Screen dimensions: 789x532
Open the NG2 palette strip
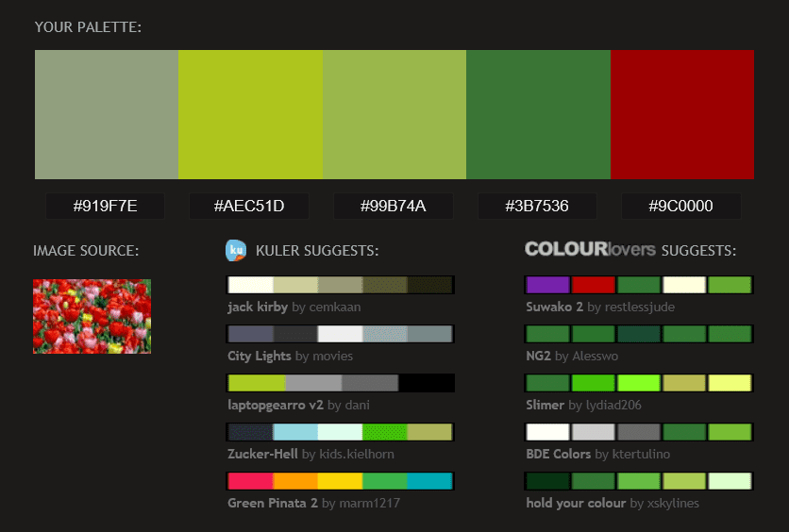(x=639, y=334)
